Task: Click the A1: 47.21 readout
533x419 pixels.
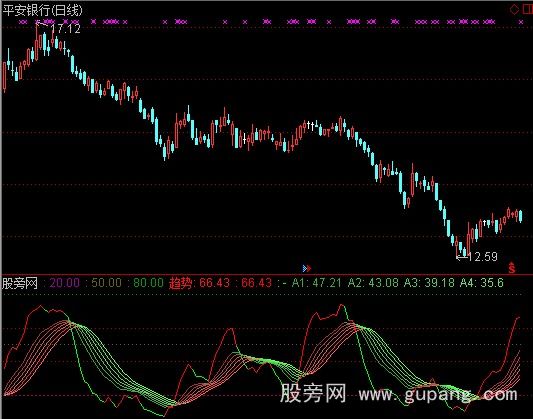Action: pyautogui.click(x=316, y=283)
